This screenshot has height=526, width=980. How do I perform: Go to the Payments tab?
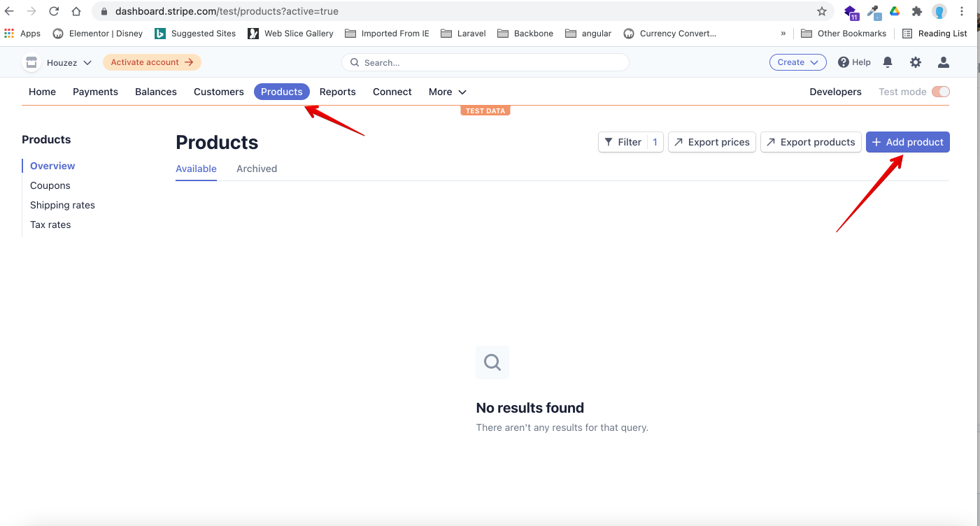[x=95, y=92]
